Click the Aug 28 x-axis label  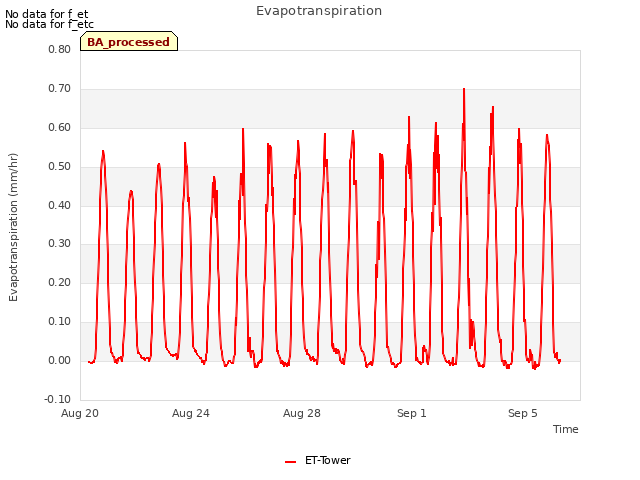(x=302, y=413)
